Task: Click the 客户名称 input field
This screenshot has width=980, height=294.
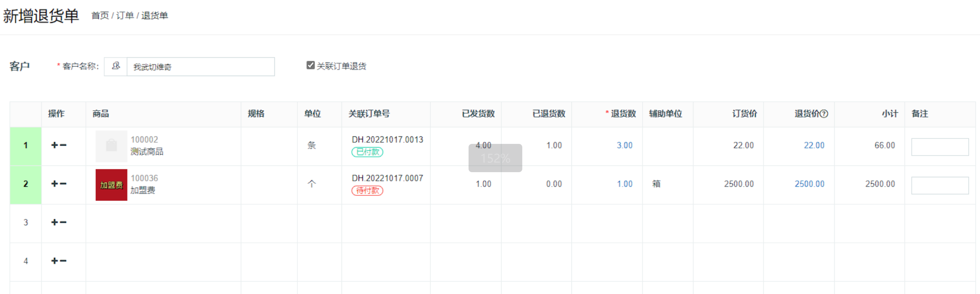Action: [x=200, y=67]
